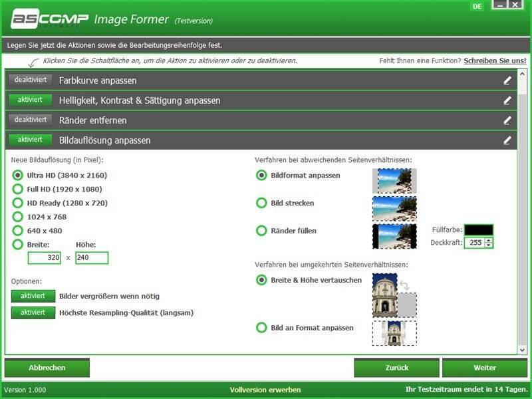Disable Höchste Resampling-Qualität option
The image size is (532, 399).
pyautogui.click(x=33, y=313)
